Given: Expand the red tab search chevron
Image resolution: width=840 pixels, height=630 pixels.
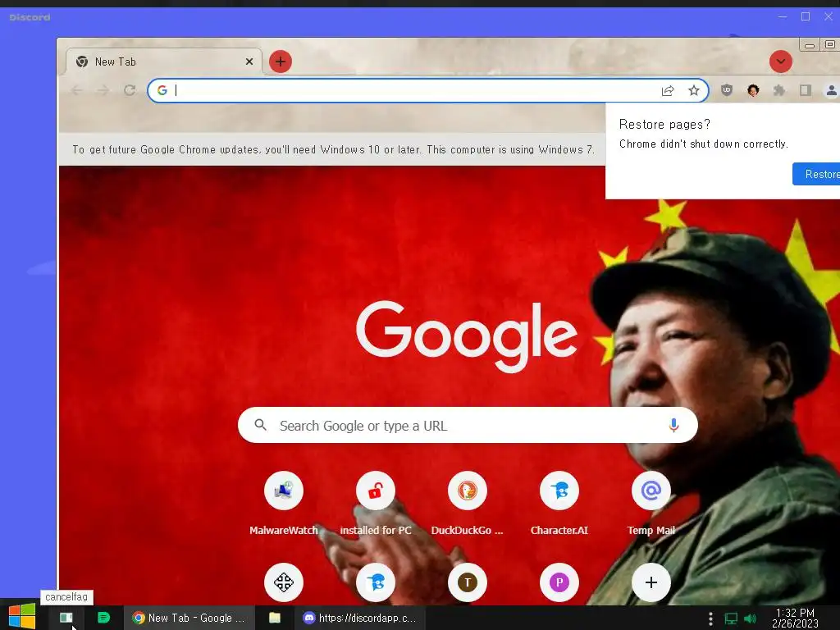Looking at the screenshot, I should pyautogui.click(x=781, y=62).
